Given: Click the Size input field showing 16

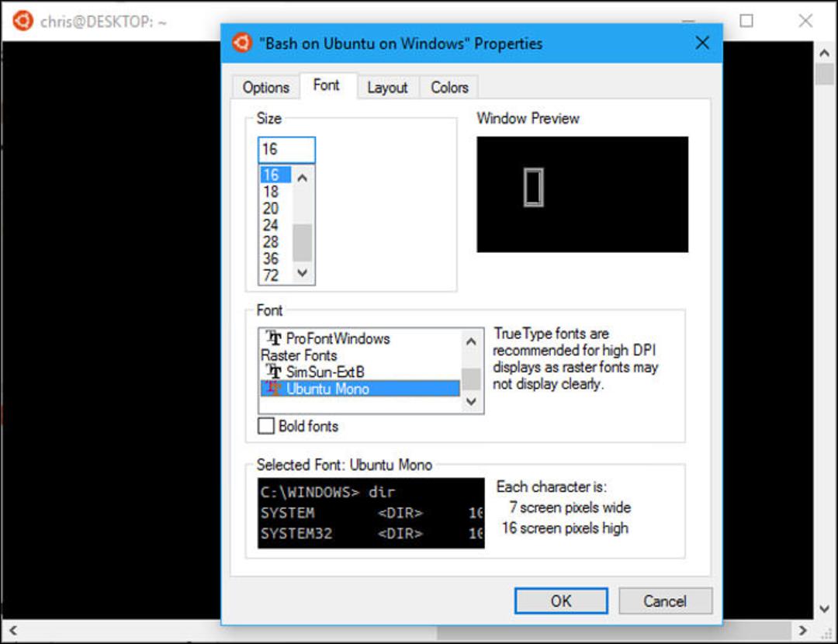Looking at the screenshot, I should click(286, 150).
